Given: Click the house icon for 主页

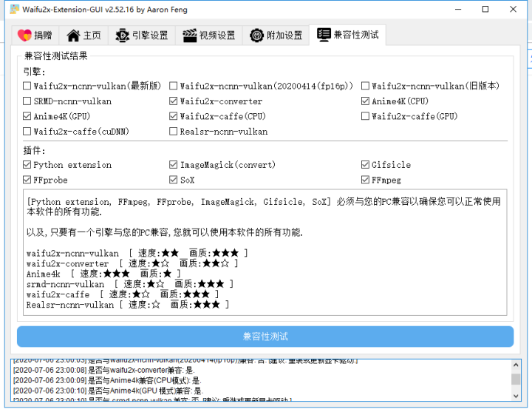Looking at the screenshot, I should point(73,36).
